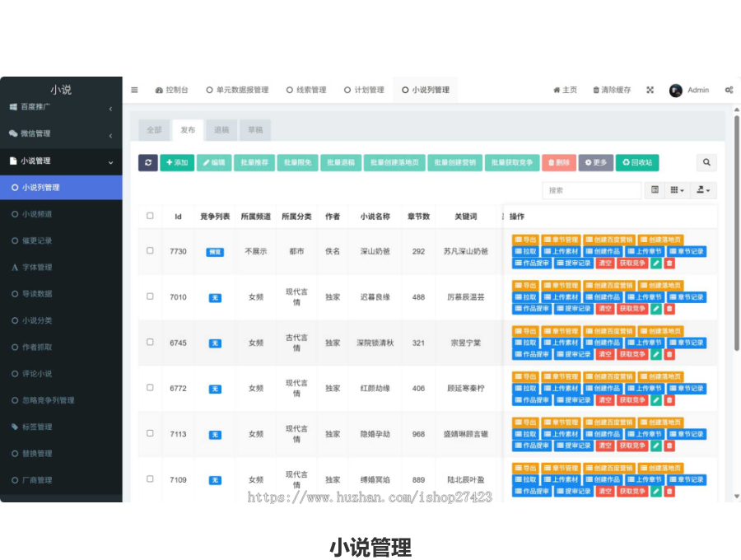The width and height of the screenshot is (741, 560).
Task: Expand the 百度推广 sidebar menu
Action: click(x=61, y=107)
